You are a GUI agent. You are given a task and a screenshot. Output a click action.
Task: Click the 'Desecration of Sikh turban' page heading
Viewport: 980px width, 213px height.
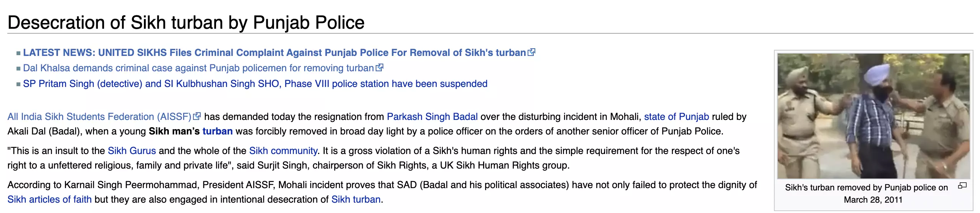[x=186, y=23]
